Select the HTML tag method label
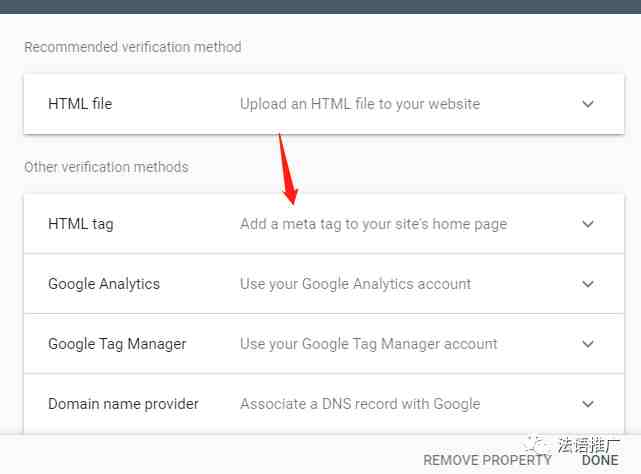641x474 pixels. [x=81, y=224]
